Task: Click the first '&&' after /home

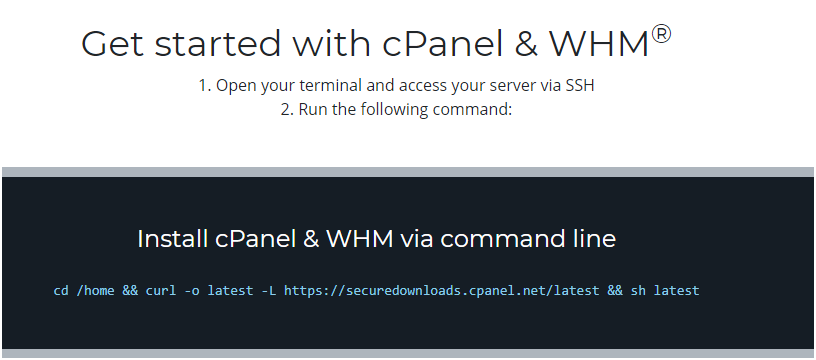Action: (x=130, y=290)
